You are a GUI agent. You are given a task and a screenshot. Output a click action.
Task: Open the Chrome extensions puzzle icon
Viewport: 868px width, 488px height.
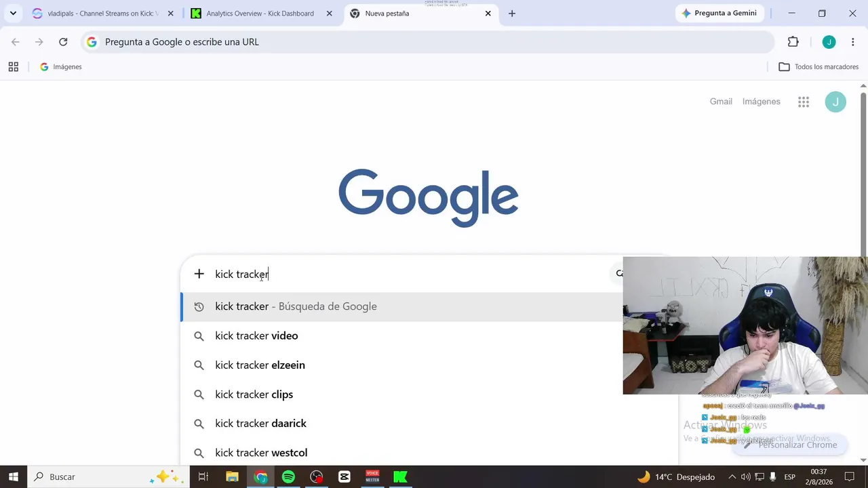coord(793,42)
